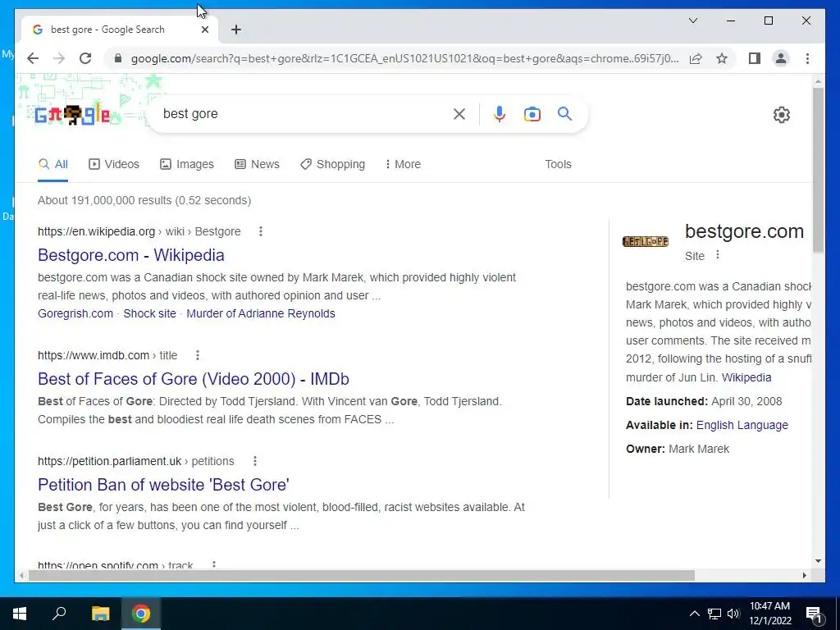Open the clock showing 10:47 AM

point(769,614)
